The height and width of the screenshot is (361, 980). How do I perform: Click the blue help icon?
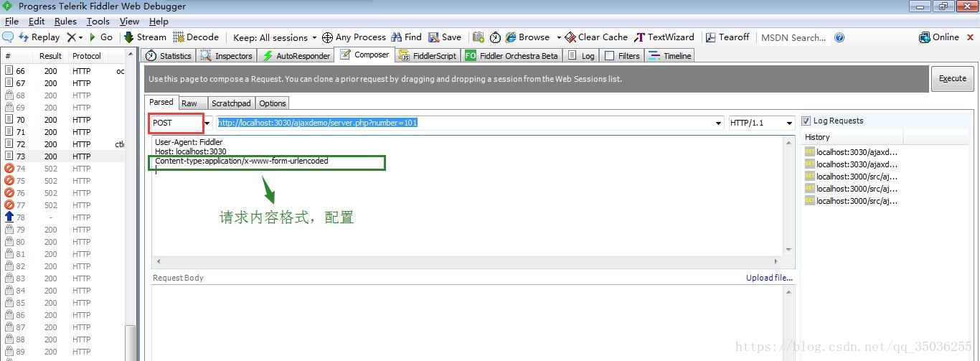pyautogui.click(x=839, y=37)
